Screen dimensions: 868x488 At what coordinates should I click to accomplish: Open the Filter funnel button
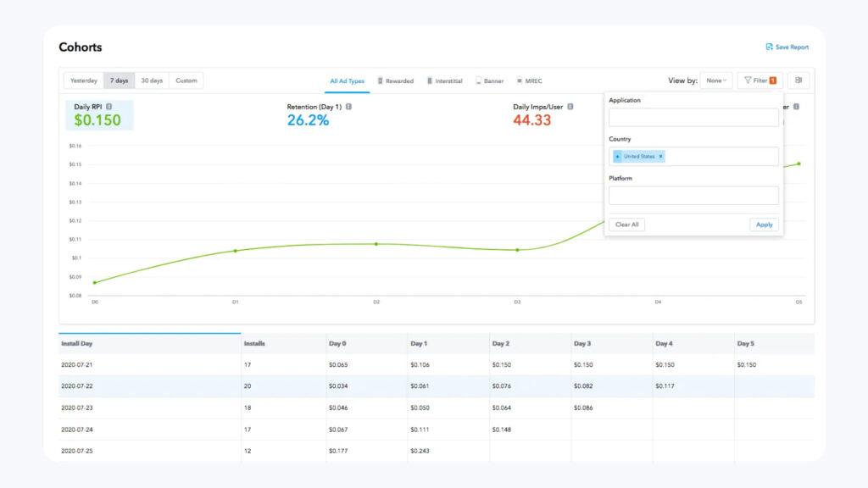click(x=760, y=80)
